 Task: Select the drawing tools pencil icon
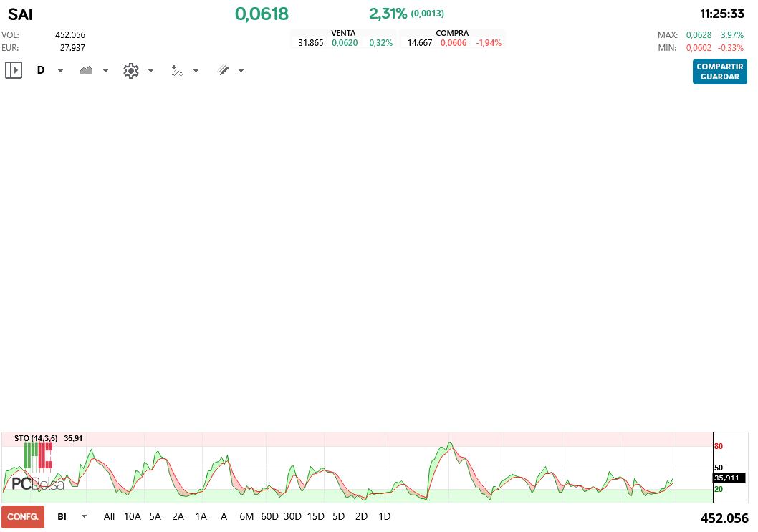[x=222, y=70]
